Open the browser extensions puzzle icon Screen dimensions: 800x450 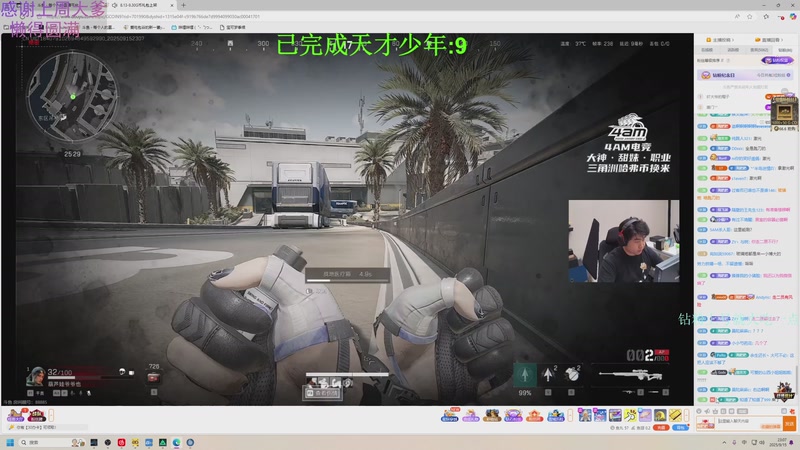pyautogui.click(x=766, y=16)
